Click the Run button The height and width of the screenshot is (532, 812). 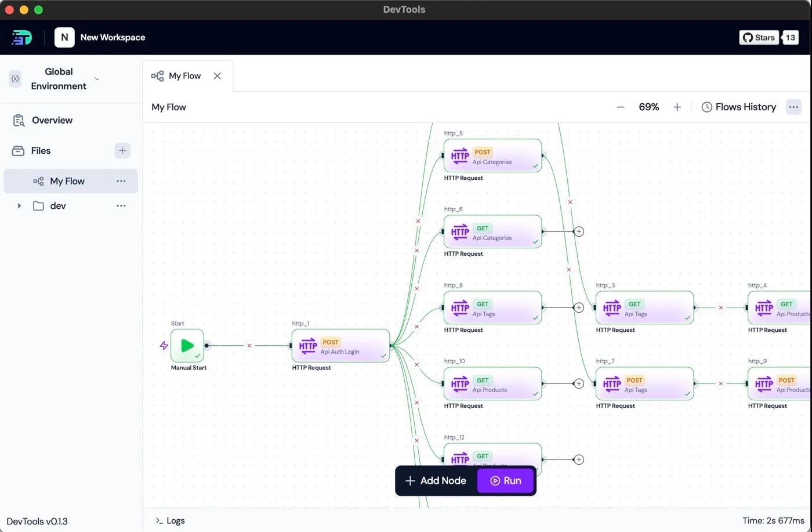[505, 480]
